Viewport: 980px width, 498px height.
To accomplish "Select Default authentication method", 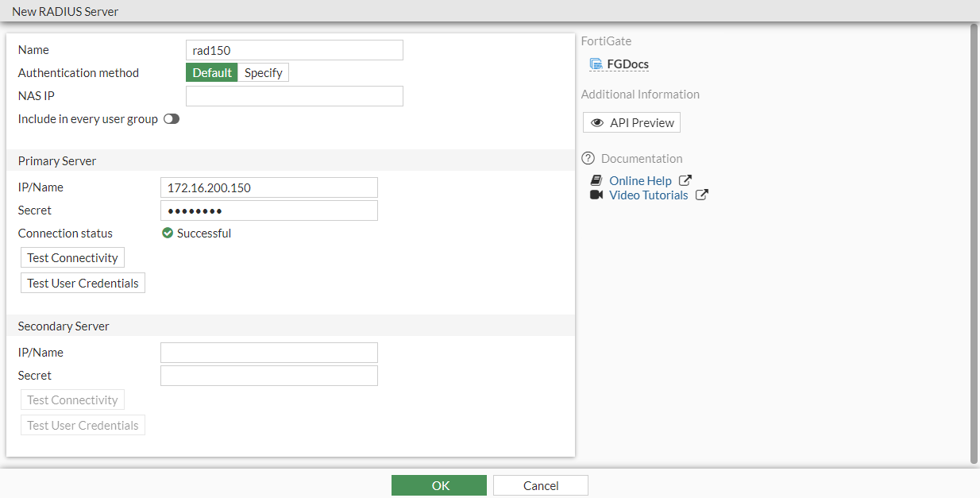I will [212, 73].
